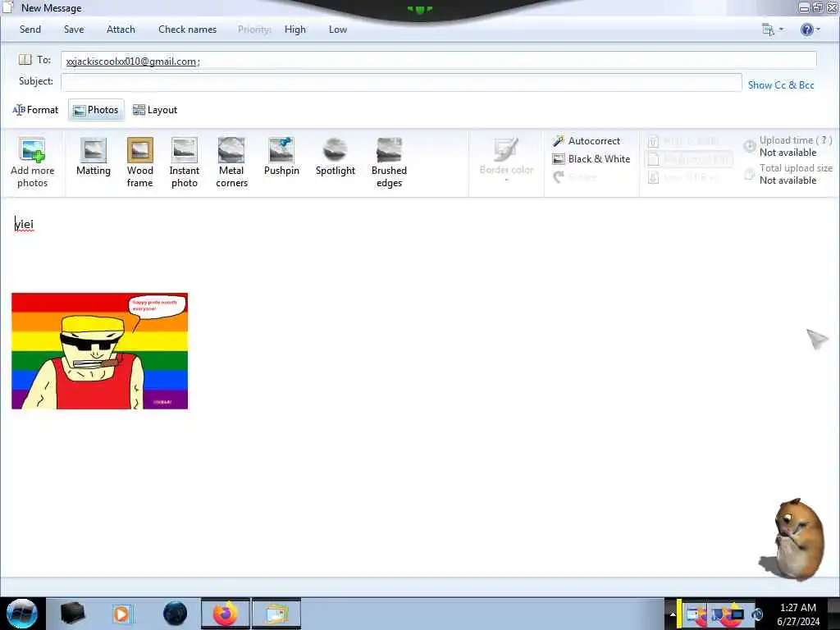
Task: Switch to the Windows Live Mail taskbar window
Action: 276,614
